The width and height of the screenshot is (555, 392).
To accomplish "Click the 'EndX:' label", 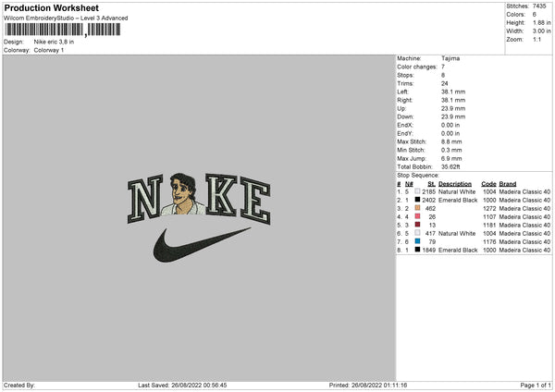I will (405, 125).
